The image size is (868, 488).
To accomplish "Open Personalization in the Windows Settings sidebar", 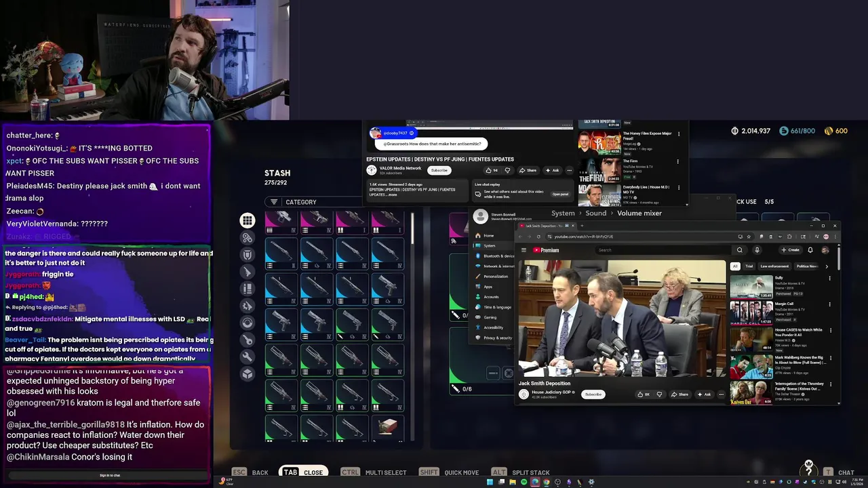I will pos(495,277).
